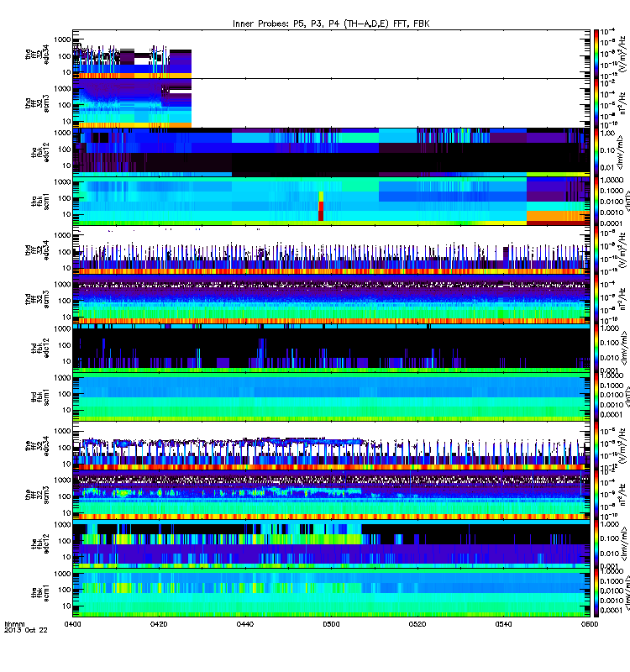Click the 'the fff 32 edc34' panel label
This screenshot has height=672, width=630.
click(x=37, y=446)
